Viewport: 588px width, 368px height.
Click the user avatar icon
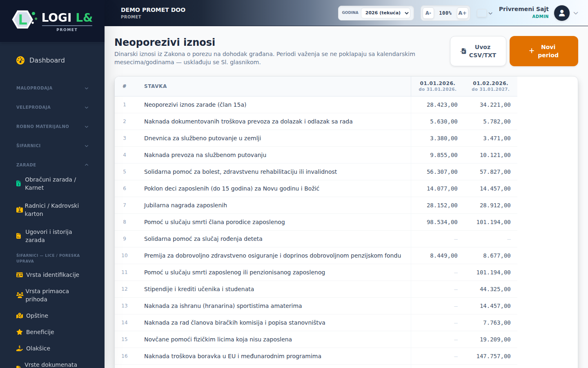point(562,13)
